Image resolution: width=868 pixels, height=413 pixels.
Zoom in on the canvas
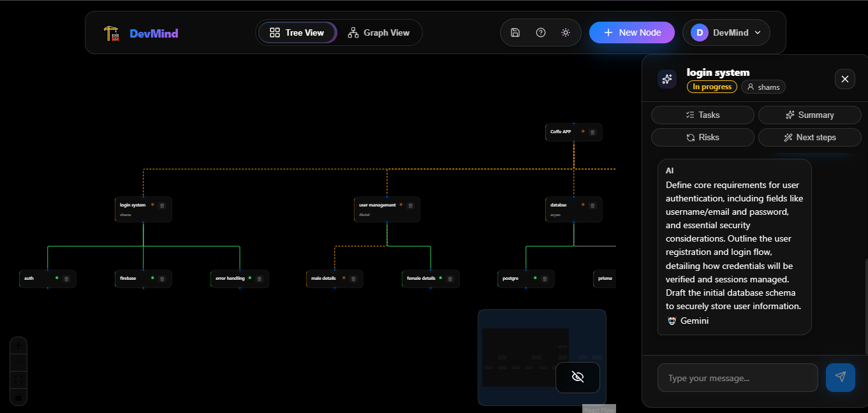(18, 345)
